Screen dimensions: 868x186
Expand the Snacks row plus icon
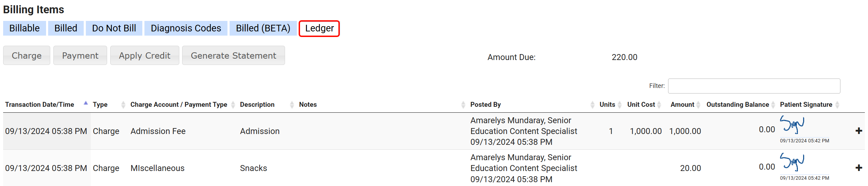(x=859, y=168)
